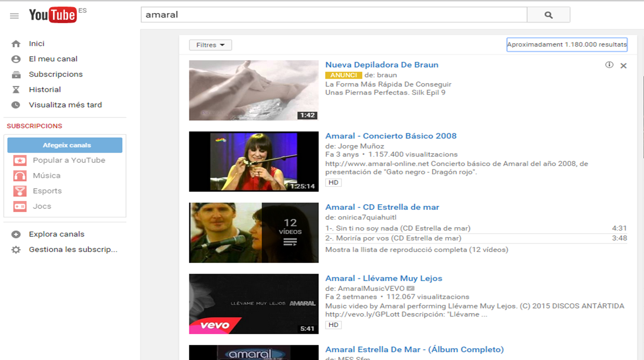Click the magnifying glass search button
This screenshot has height=360, width=644.
[x=548, y=15]
